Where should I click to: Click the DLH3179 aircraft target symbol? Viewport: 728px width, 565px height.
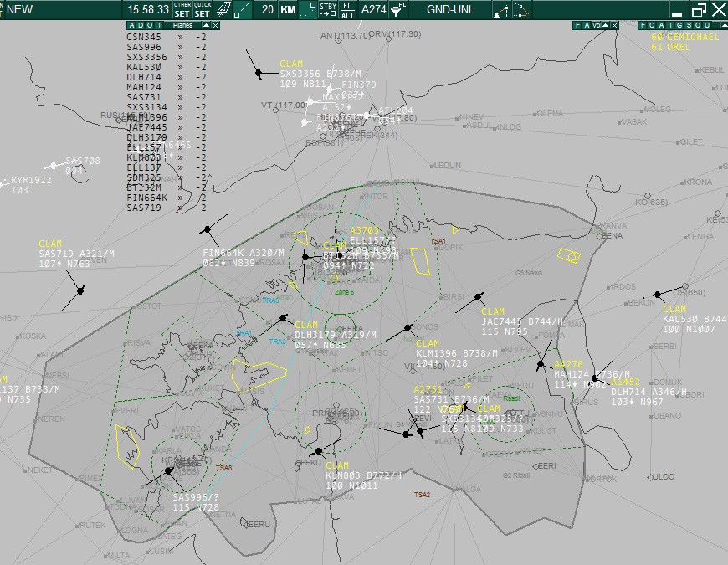pyautogui.click(x=283, y=318)
